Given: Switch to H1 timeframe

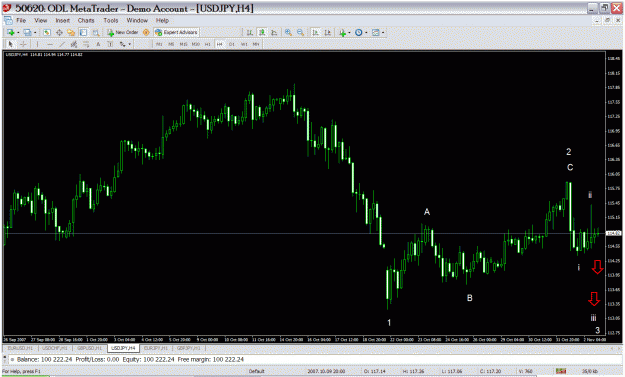Looking at the screenshot, I should [x=208, y=44].
